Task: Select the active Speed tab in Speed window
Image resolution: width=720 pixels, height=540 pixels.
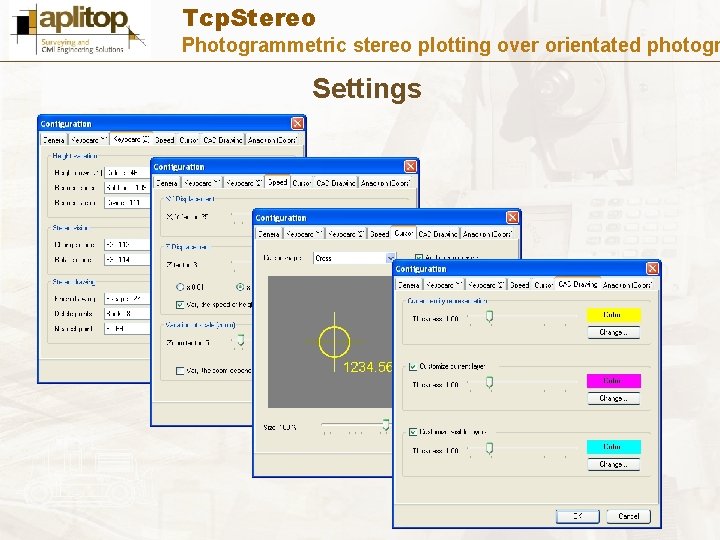Action: click(277, 182)
